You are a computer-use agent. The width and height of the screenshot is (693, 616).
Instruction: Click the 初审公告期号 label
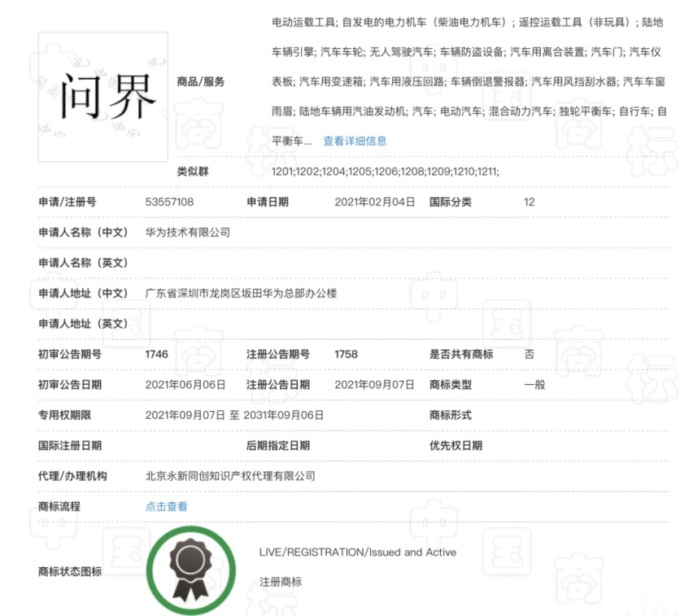pyautogui.click(x=70, y=354)
